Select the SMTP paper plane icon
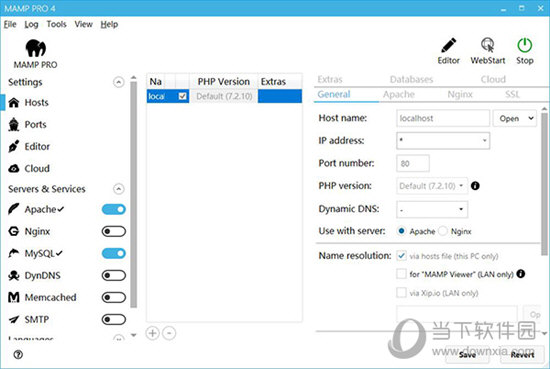Viewport: 550px width, 369px height. coord(14,320)
